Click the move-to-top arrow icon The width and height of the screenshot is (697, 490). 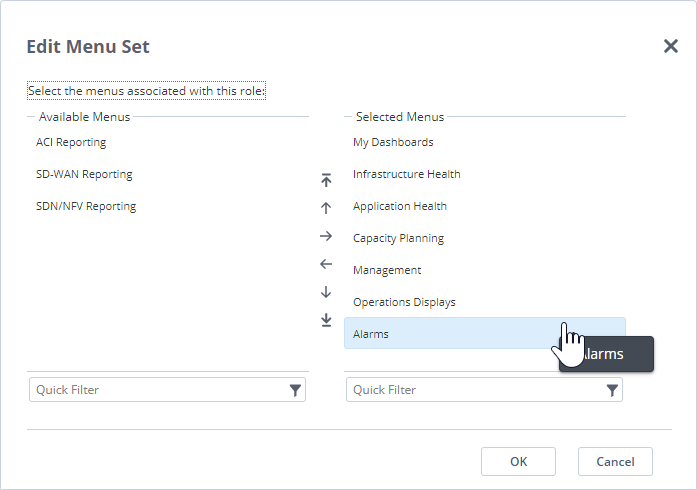point(326,180)
